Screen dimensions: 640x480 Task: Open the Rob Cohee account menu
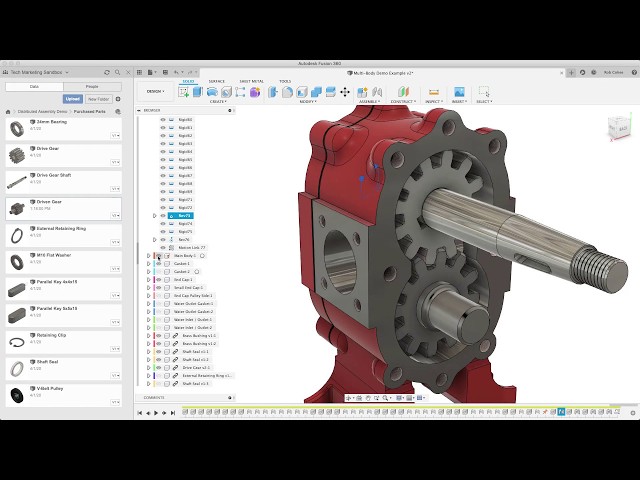[x=613, y=72]
